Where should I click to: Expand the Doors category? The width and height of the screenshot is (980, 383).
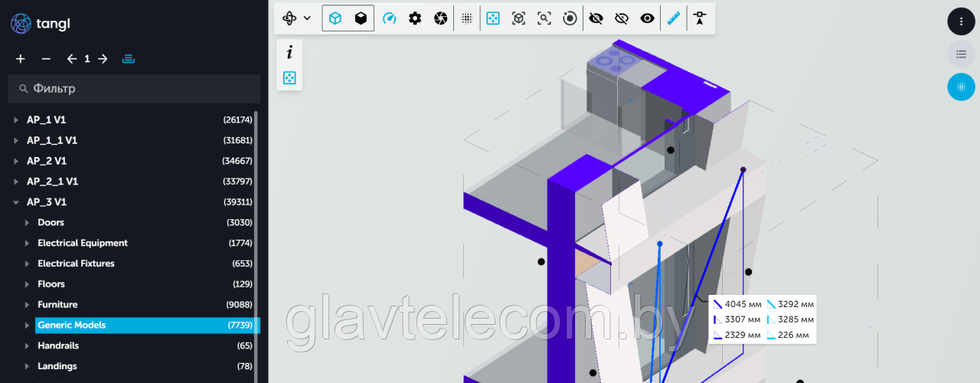27,223
